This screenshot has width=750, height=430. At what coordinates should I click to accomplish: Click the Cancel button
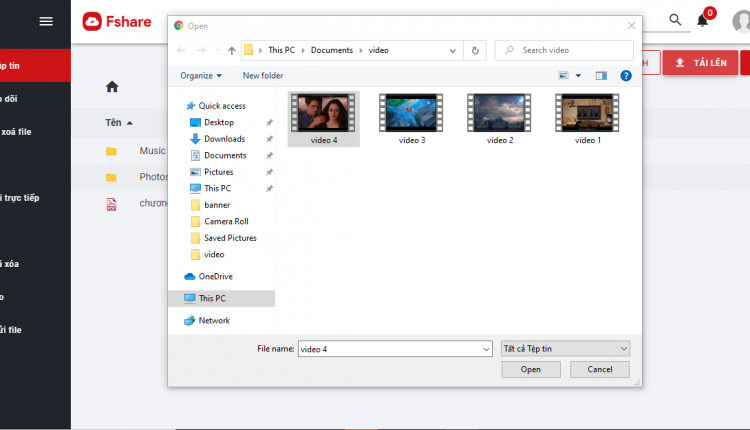tap(599, 369)
